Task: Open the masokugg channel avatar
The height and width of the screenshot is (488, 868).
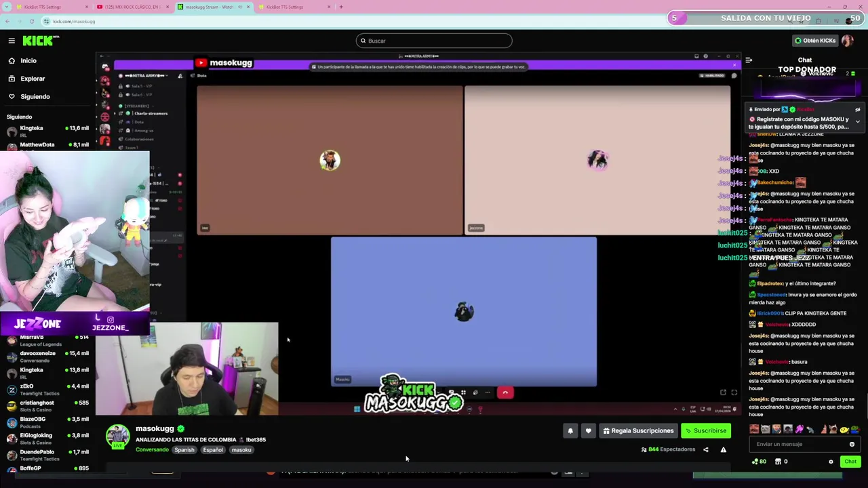Action: coord(117,436)
